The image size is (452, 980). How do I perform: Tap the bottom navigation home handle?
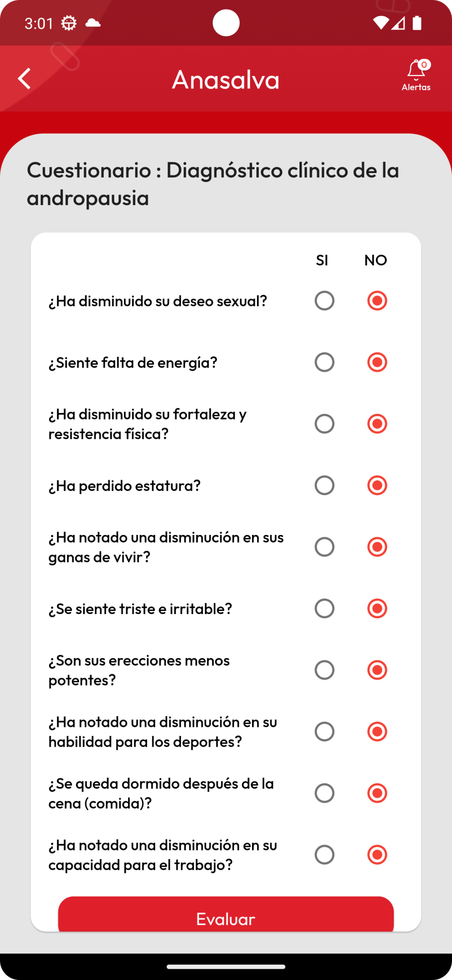pyautogui.click(x=226, y=966)
